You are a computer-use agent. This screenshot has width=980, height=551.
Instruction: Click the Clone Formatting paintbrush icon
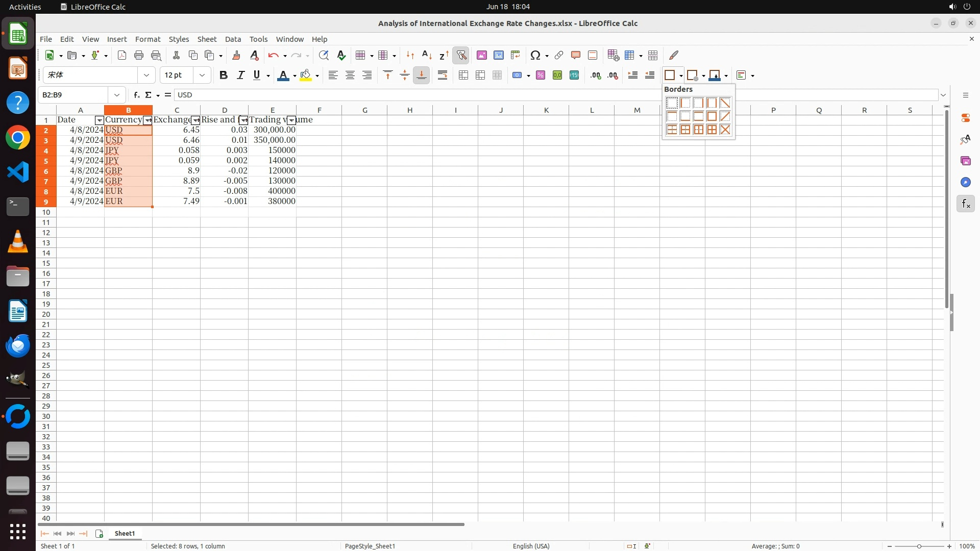click(x=236, y=55)
